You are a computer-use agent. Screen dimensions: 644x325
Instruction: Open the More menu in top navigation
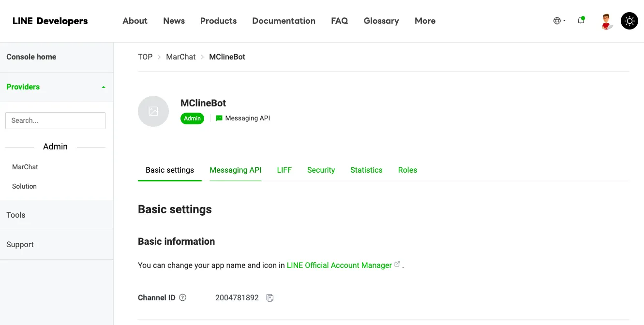pos(425,21)
